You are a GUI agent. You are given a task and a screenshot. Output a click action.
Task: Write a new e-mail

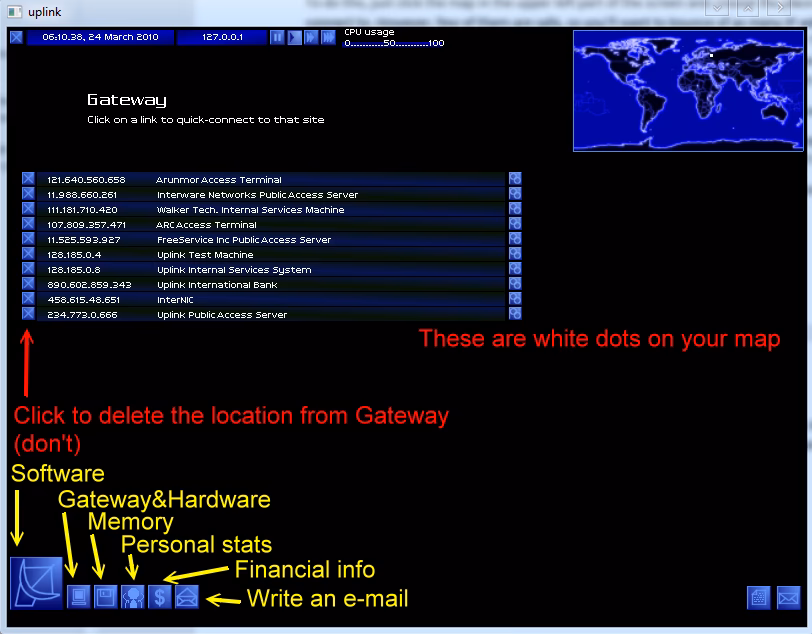tap(186, 597)
